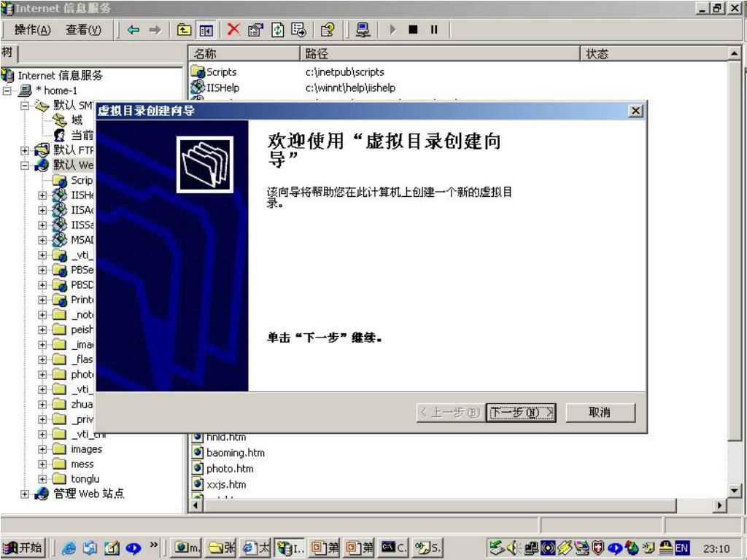Expand the 管理 Web 站点 node
Viewport: 747px width, 560px height.
click(24, 494)
